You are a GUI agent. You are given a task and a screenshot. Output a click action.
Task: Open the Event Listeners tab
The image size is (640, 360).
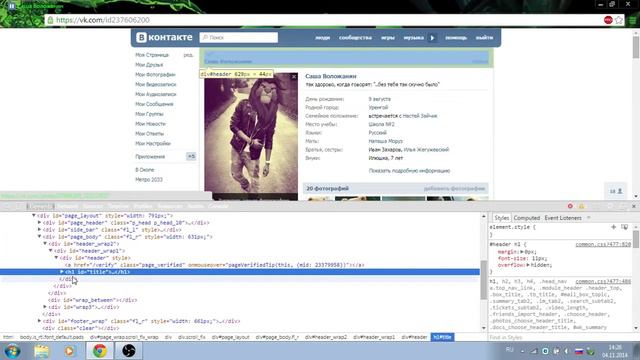563,218
